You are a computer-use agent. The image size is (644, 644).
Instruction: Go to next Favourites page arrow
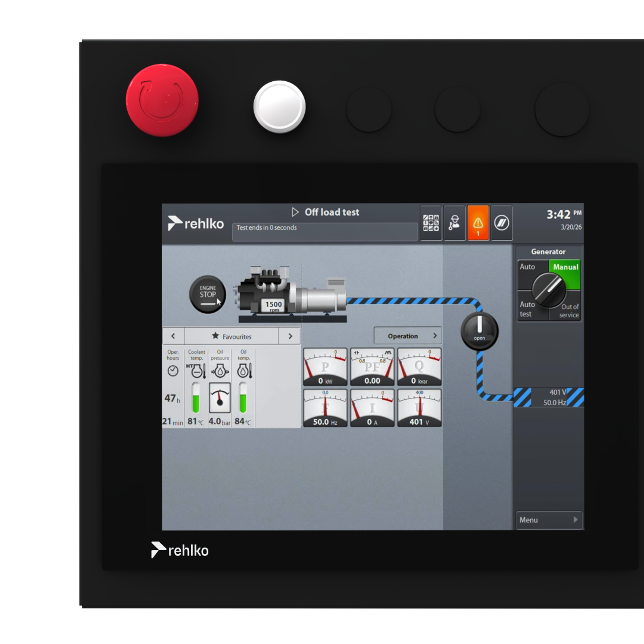(290, 336)
